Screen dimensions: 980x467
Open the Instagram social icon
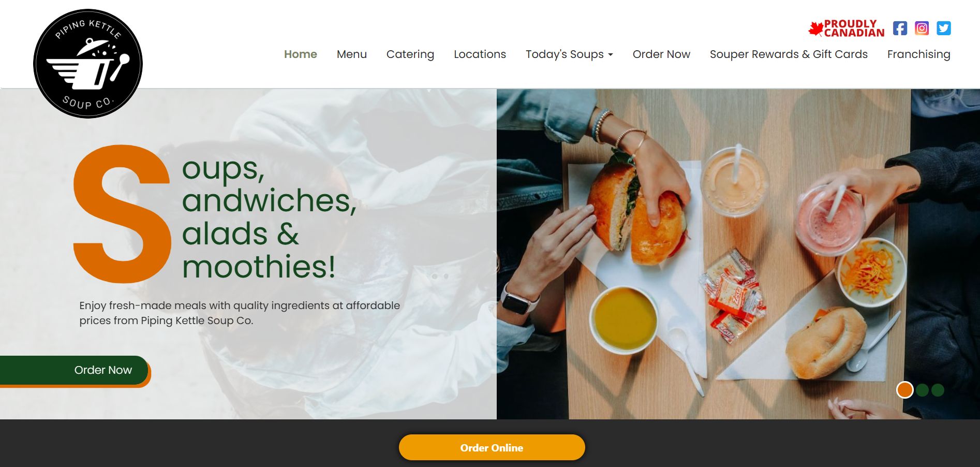point(922,28)
